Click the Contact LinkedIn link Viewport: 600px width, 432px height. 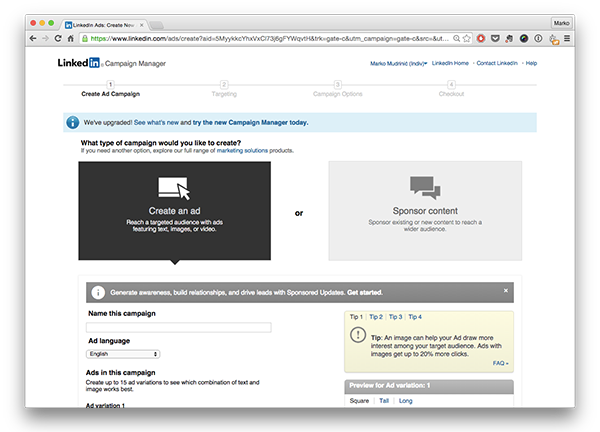[x=497, y=63]
